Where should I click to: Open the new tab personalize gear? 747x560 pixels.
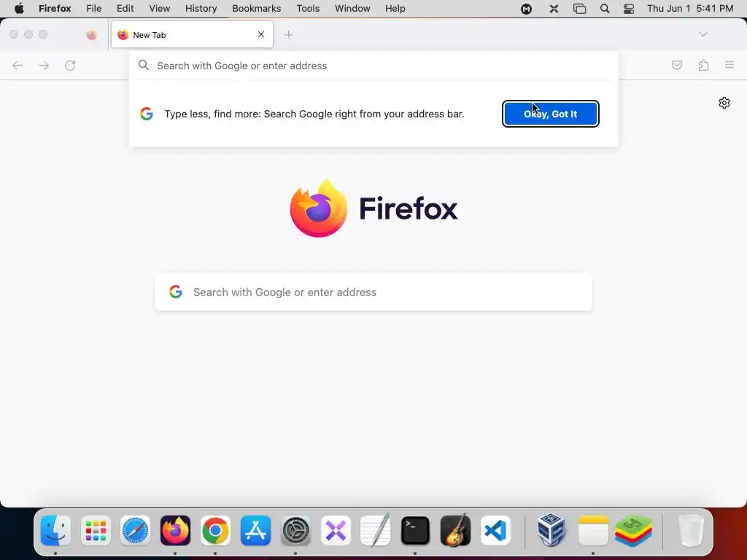[x=724, y=103]
